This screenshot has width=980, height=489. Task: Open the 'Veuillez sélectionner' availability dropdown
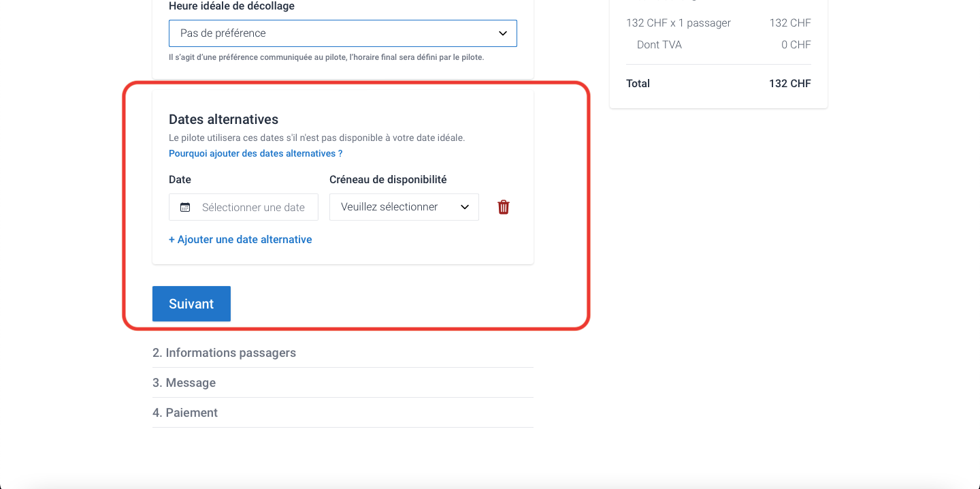coord(404,207)
